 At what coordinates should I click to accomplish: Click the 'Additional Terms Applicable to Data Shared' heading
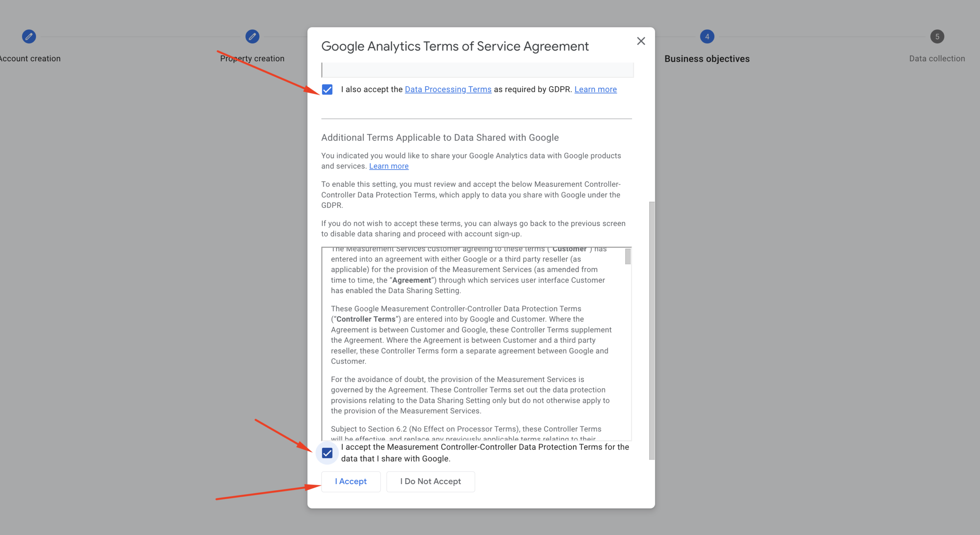coord(440,137)
